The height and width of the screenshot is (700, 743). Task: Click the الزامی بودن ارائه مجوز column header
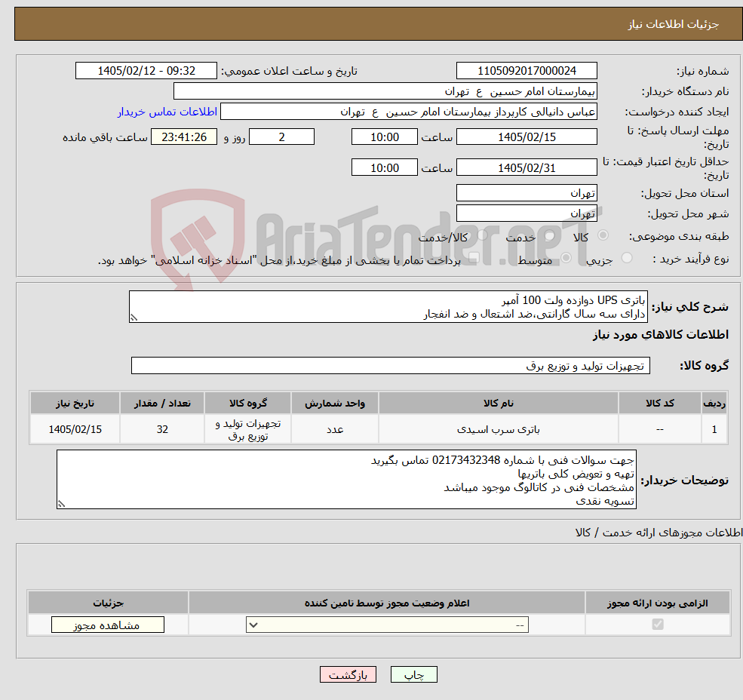(x=658, y=603)
